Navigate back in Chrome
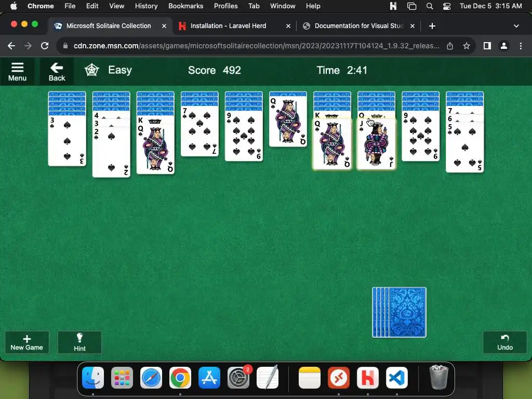532x399 pixels. pos(11,46)
